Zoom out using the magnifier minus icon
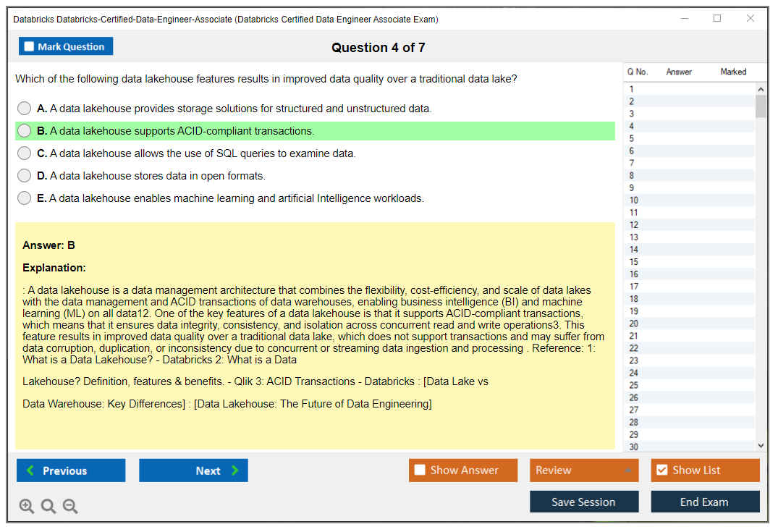The image size is (778, 532). pos(70,506)
